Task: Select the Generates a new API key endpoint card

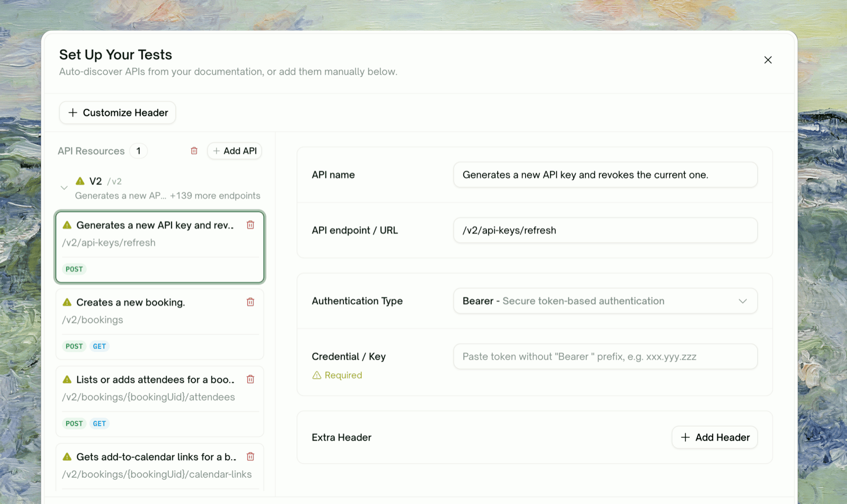Action: point(160,247)
